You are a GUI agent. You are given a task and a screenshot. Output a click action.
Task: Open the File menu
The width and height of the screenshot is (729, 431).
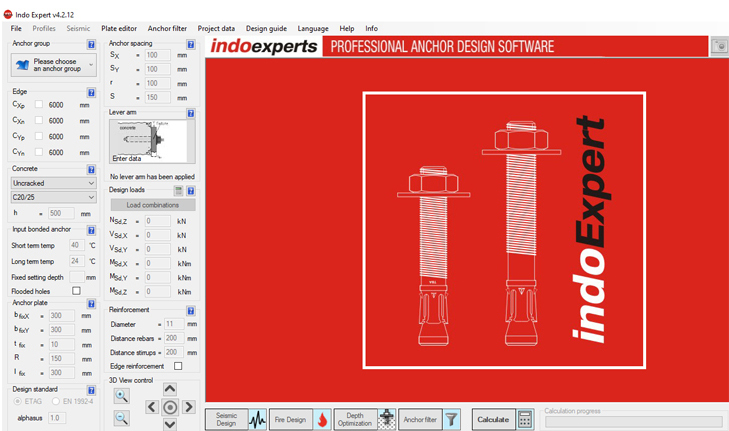click(x=16, y=28)
